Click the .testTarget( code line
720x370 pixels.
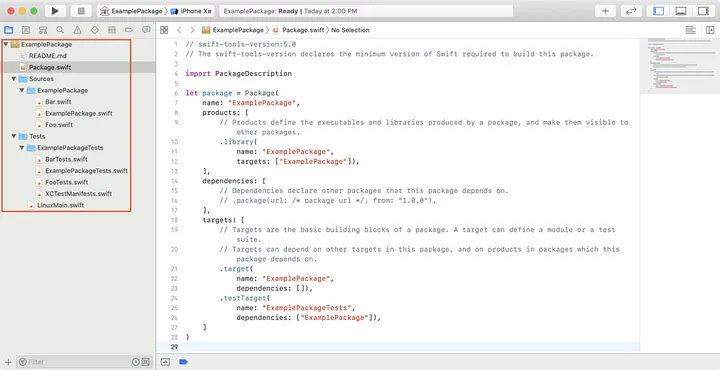245,298
